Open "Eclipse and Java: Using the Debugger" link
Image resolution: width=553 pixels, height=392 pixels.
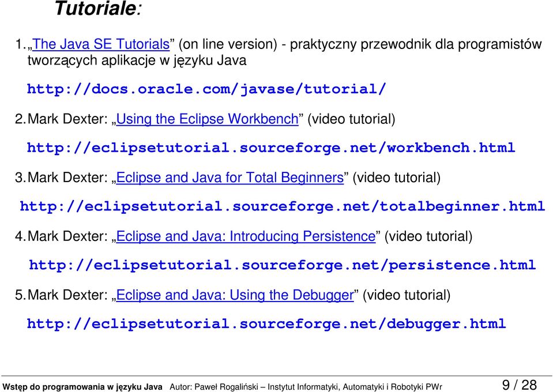pyautogui.click(x=235, y=295)
